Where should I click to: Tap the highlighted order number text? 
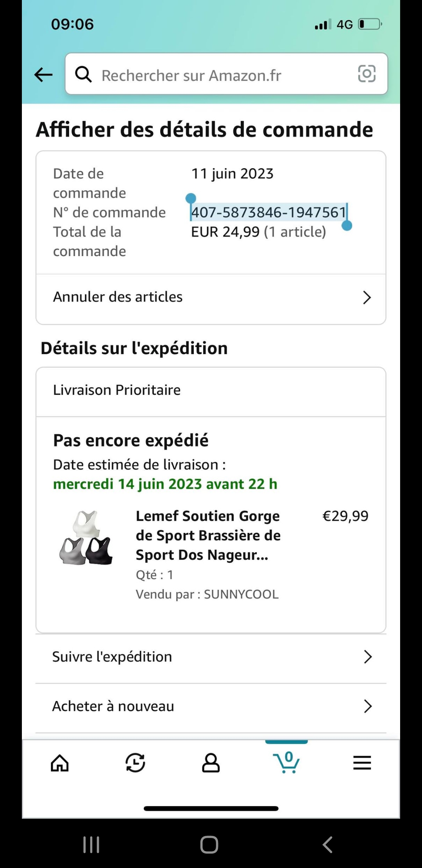coord(269,212)
